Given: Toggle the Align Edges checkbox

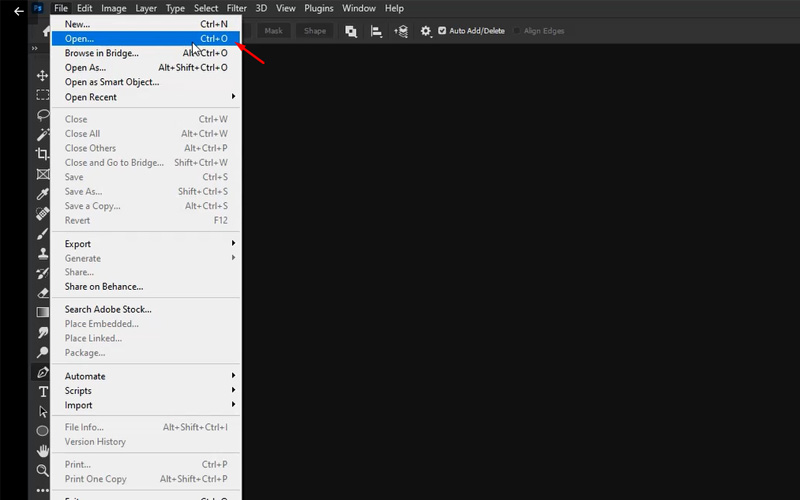Looking at the screenshot, I should 516,31.
